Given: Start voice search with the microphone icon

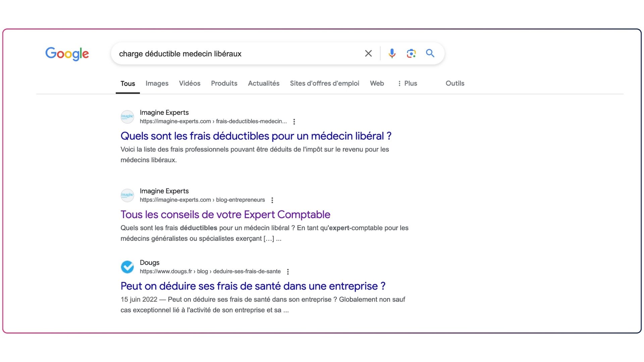Looking at the screenshot, I should (x=392, y=53).
